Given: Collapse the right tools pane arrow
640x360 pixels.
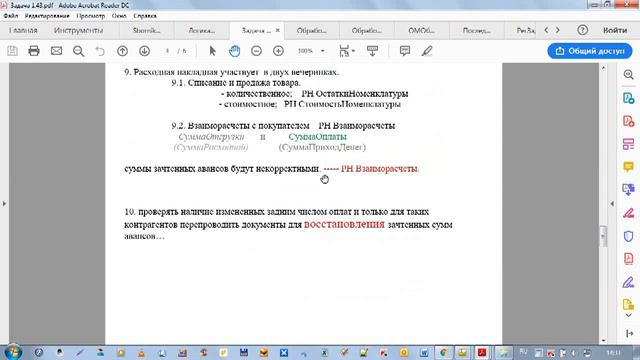Looking at the screenshot, I should pos(612,203).
